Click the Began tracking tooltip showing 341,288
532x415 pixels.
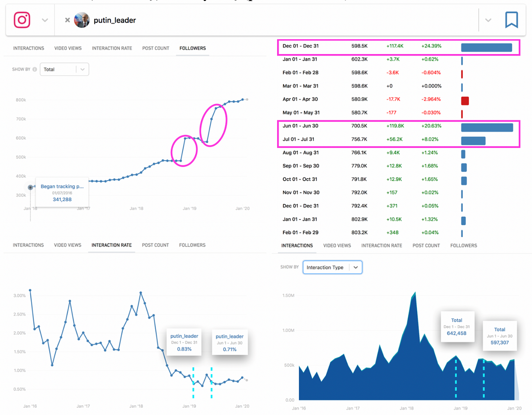point(62,193)
